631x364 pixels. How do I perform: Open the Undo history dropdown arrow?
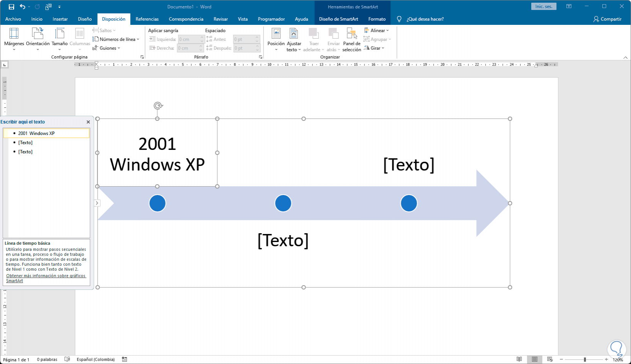pyautogui.click(x=29, y=7)
